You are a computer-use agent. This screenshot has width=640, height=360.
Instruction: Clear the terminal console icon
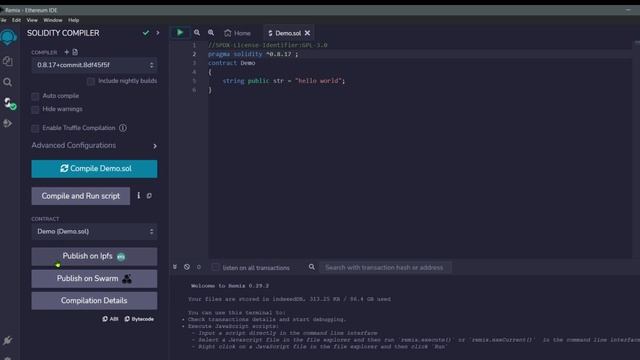[187, 267]
